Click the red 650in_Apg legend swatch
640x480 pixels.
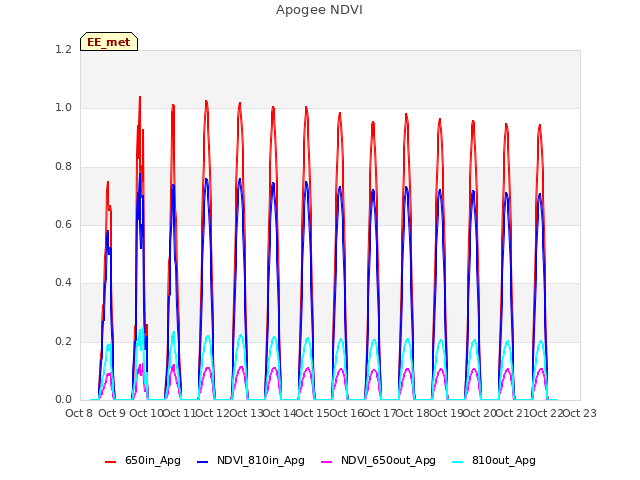pos(111,462)
